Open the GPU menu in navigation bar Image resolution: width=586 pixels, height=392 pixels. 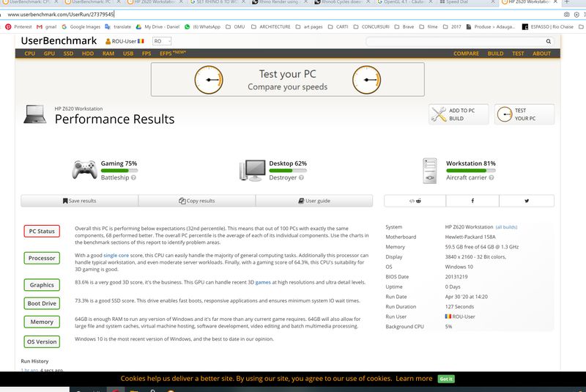click(x=49, y=53)
